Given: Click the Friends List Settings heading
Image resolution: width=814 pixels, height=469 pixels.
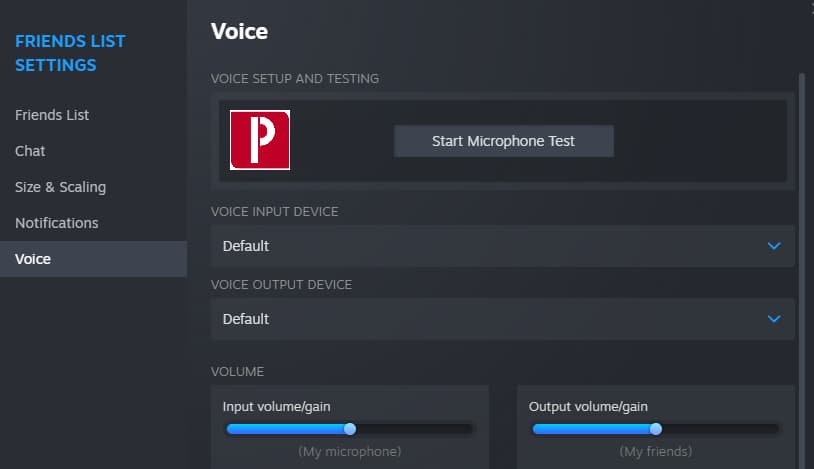Looking at the screenshot, I should point(70,53).
